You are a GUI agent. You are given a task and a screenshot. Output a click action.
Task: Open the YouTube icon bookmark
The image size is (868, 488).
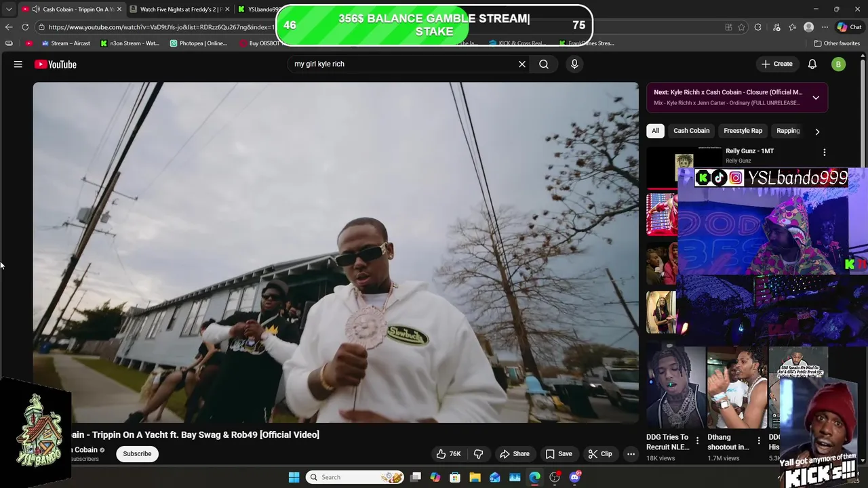coord(28,43)
